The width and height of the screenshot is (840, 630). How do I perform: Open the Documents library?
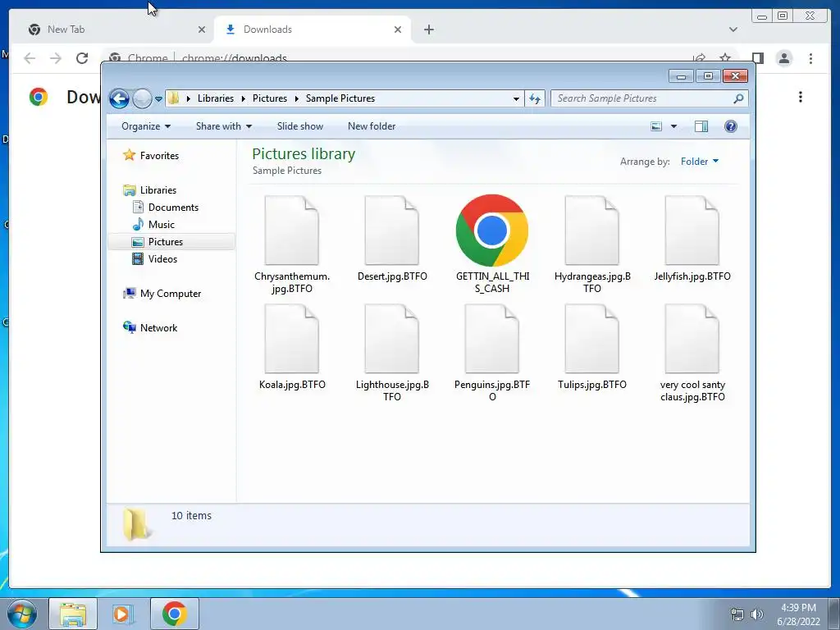point(173,208)
